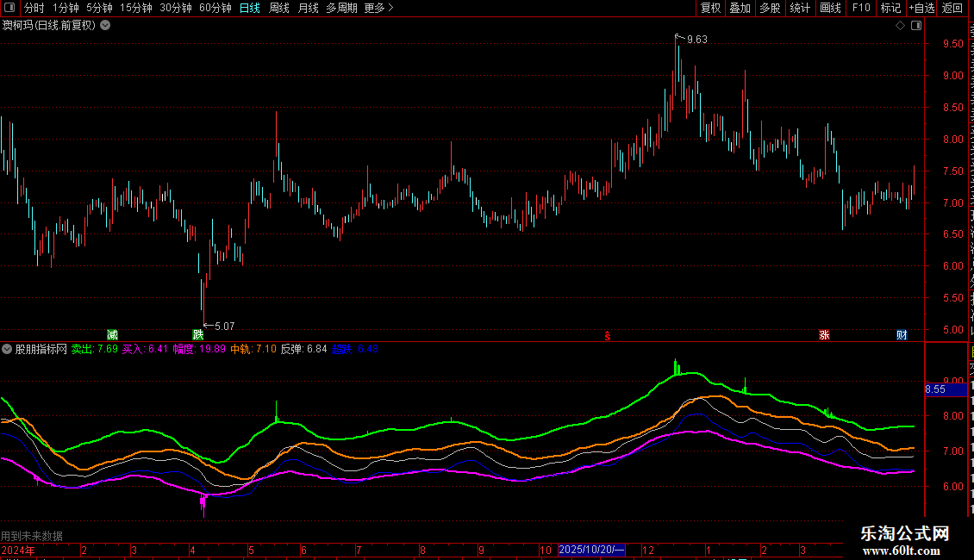Click the 股朋指标网 indicator name
Image resolution: width=974 pixels, height=560 pixels.
(x=41, y=350)
